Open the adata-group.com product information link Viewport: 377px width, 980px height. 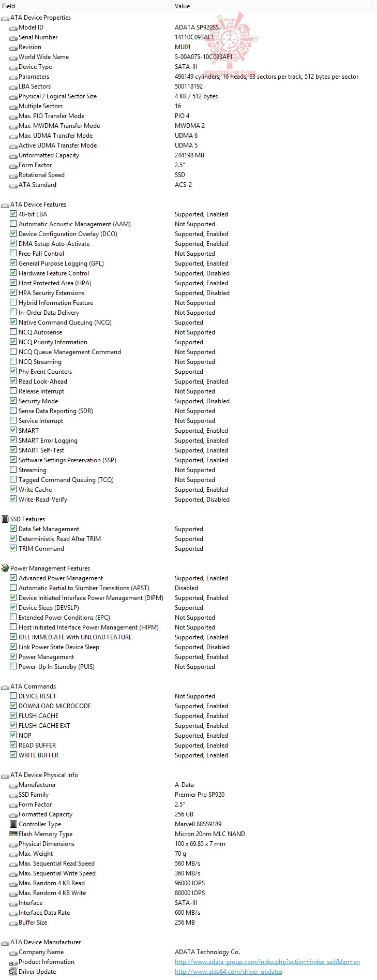pyautogui.click(x=267, y=962)
